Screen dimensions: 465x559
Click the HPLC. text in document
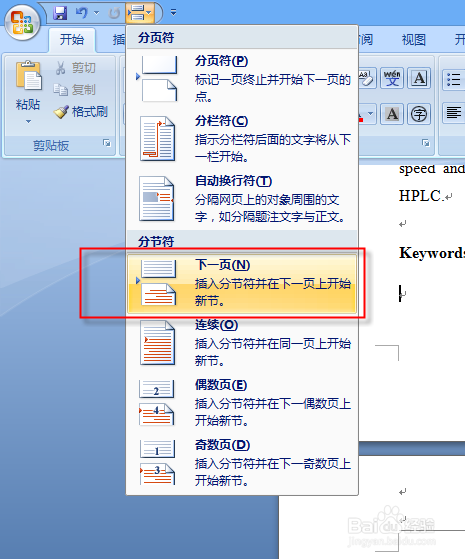click(x=421, y=196)
